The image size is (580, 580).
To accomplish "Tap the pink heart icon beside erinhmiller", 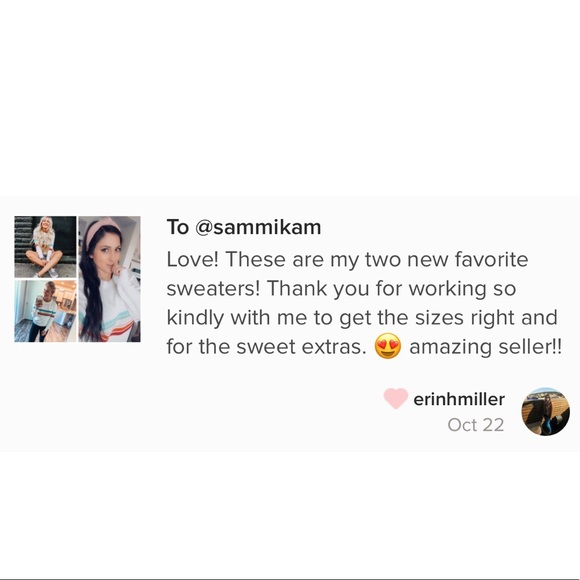I will (396, 398).
